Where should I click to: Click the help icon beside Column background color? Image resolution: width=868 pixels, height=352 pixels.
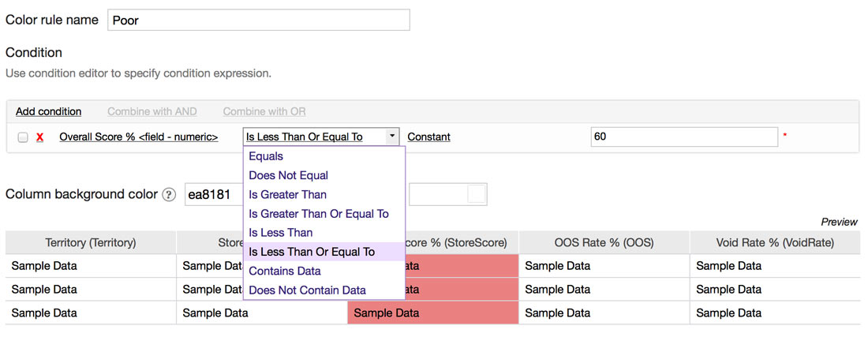click(169, 195)
